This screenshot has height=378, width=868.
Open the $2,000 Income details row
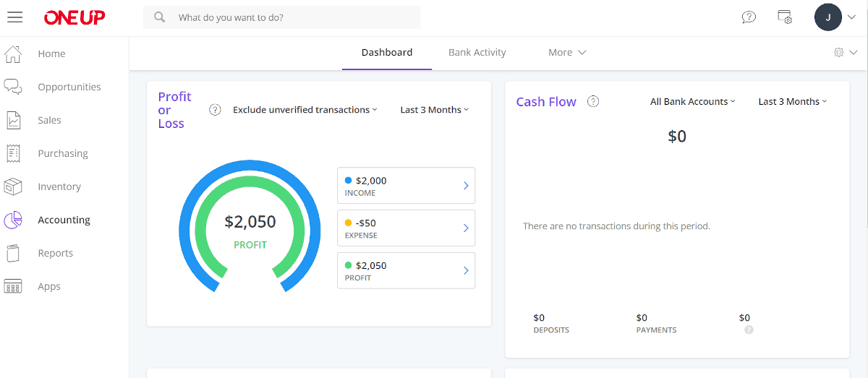[406, 186]
